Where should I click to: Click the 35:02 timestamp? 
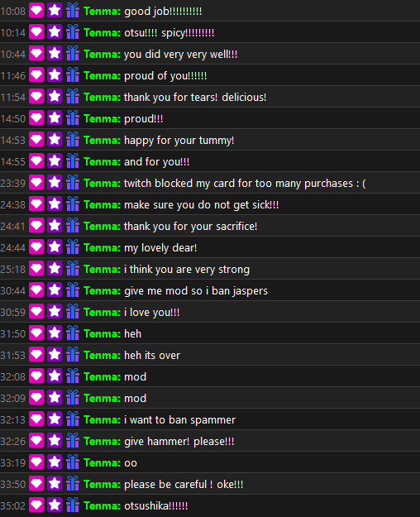[13, 505]
